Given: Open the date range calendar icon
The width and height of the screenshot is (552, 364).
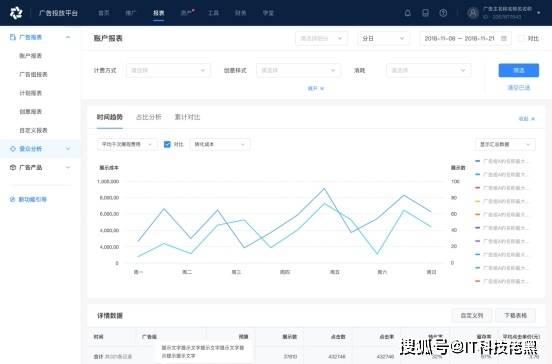Looking at the screenshot, I should (504, 38).
